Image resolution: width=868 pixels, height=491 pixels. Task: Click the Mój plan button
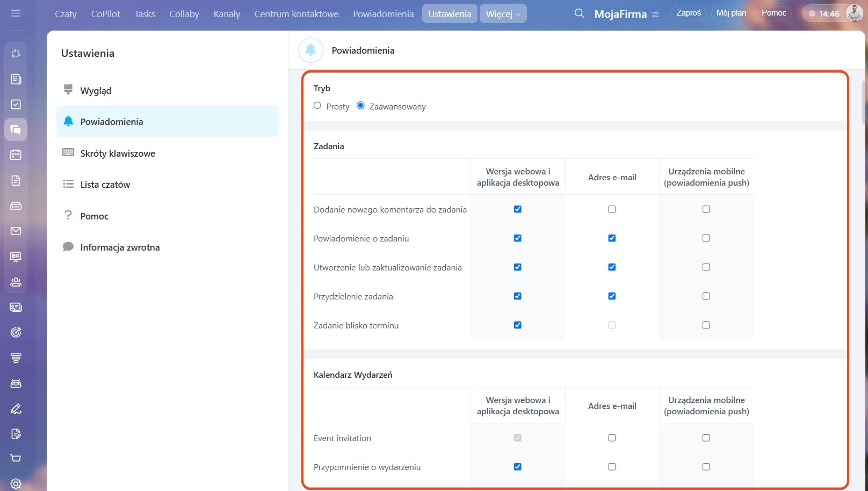(731, 13)
